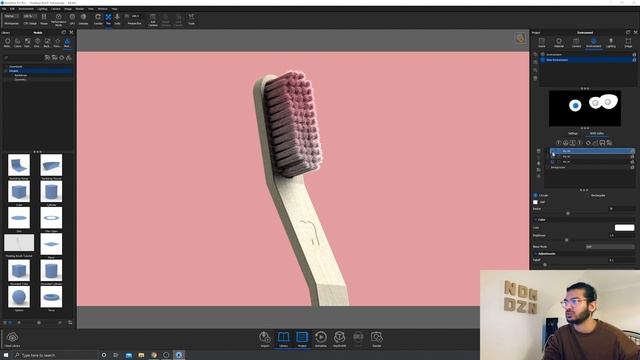Select the Sphere model thumbnail
640x360 pixels.
pos(19,297)
